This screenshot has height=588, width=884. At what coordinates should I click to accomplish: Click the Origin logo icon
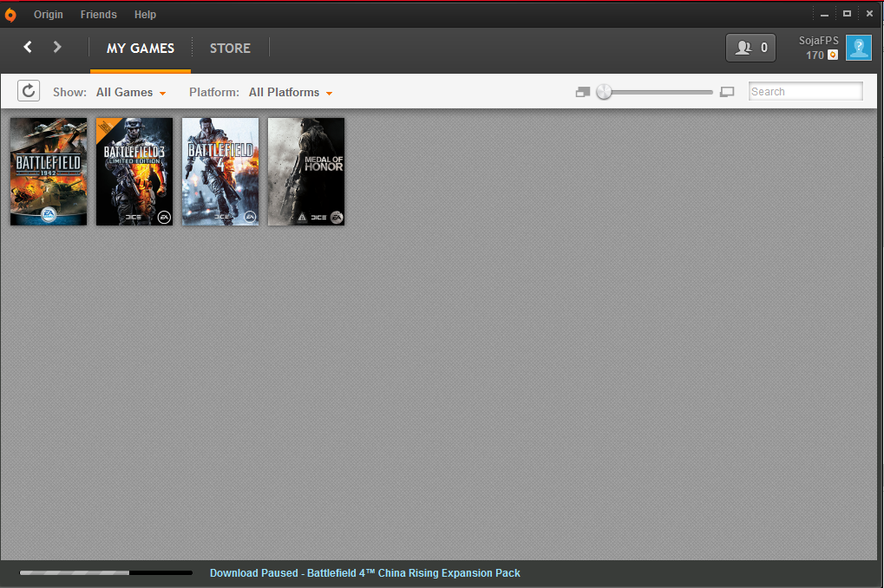coord(10,15)
